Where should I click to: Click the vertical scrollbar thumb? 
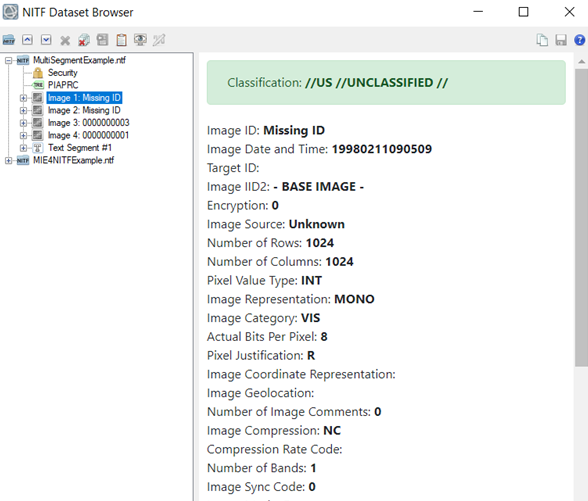click(581, 218)
